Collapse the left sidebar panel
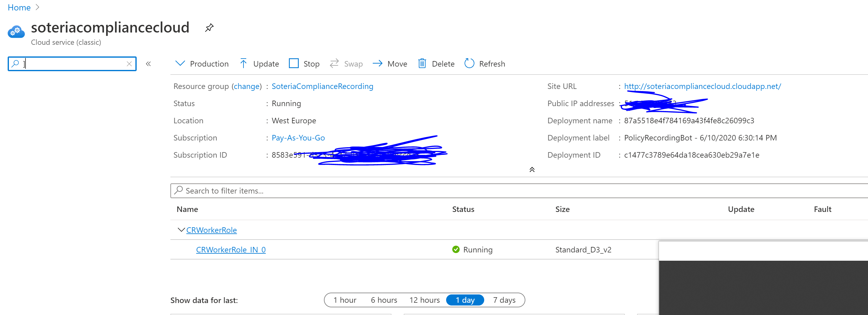868x315 pixels. pyautogui.click(x=148, y=63)
